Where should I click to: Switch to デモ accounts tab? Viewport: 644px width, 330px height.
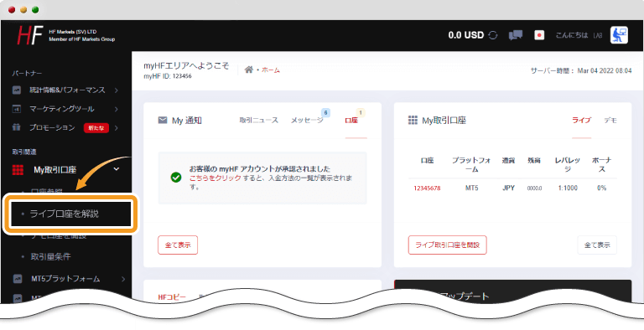click(610, 121)
